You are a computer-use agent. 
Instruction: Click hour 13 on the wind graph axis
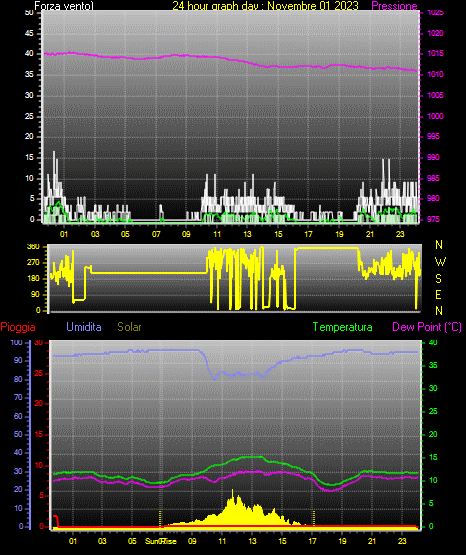(247, 234)
